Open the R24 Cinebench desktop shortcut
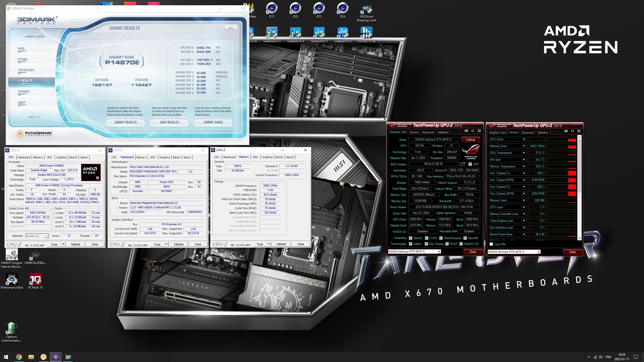644x362 pixels. click(343, 10)
